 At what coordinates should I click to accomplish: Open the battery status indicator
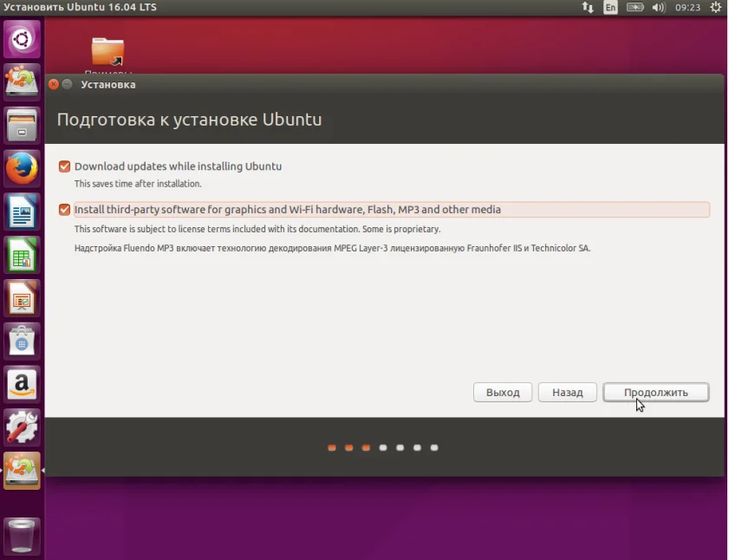point(635,8)
